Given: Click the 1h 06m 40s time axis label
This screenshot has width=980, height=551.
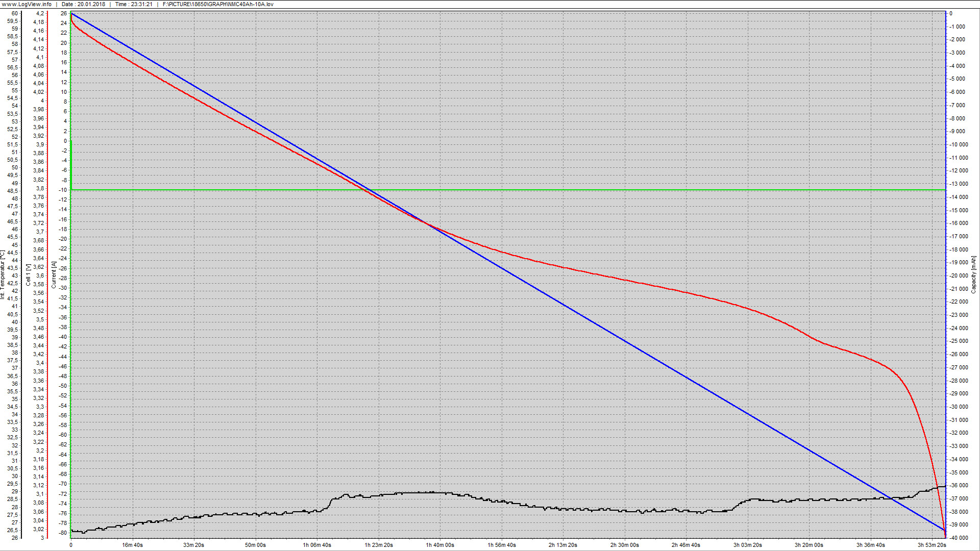Looking at the screenshot, I should (x=317, y=545).
